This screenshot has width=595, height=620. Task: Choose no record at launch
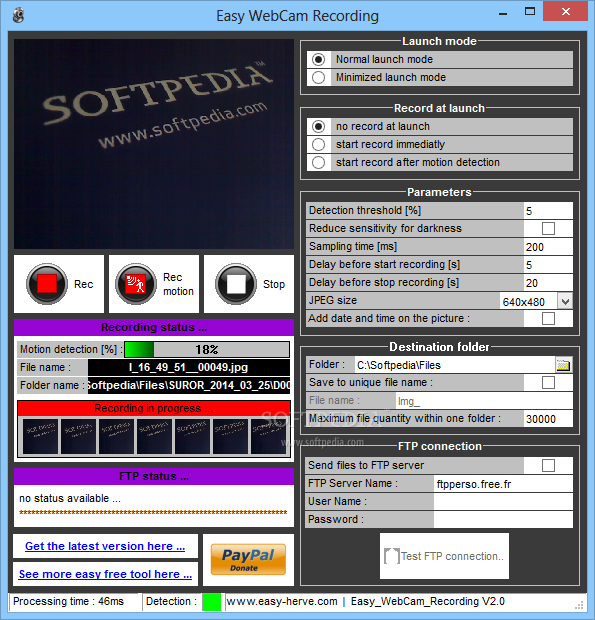[x=318, y=127]
